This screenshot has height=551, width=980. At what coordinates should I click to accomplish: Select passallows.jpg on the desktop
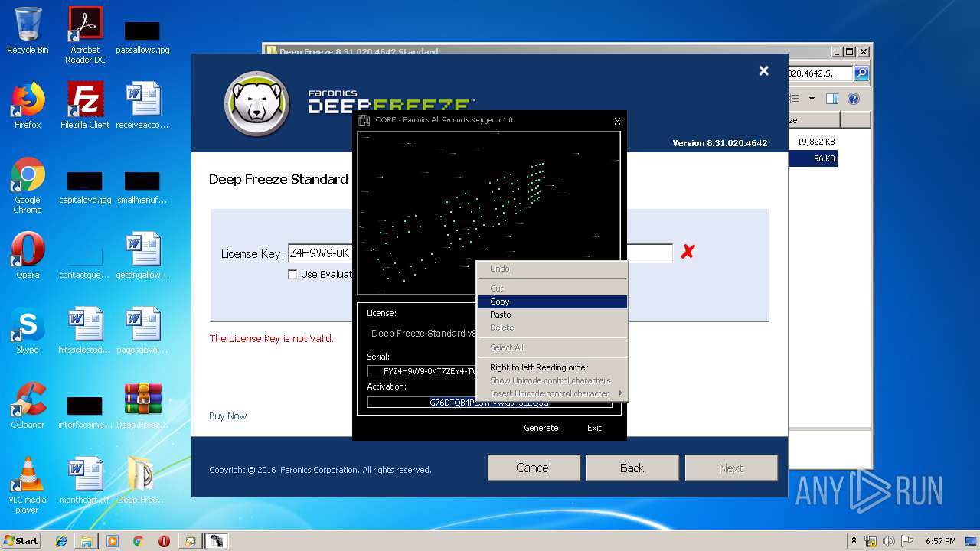pyautogui.click(x=142, y=37)
